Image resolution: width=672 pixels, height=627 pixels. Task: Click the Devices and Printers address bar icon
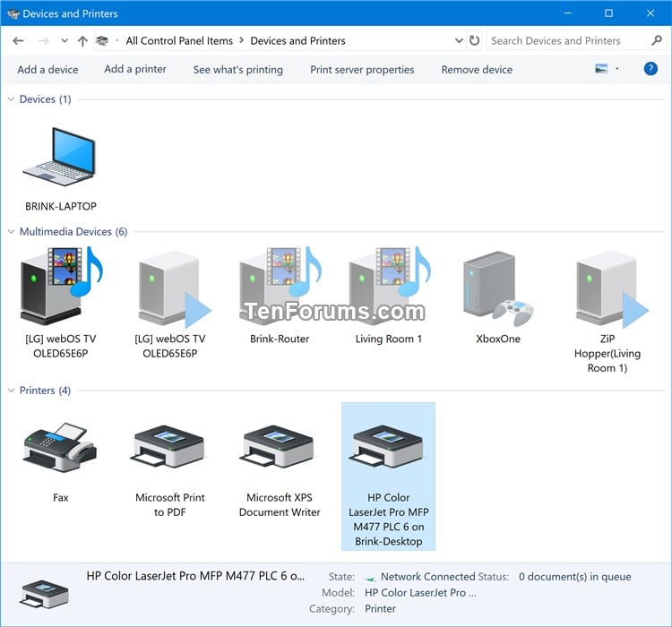click(102, 40)
